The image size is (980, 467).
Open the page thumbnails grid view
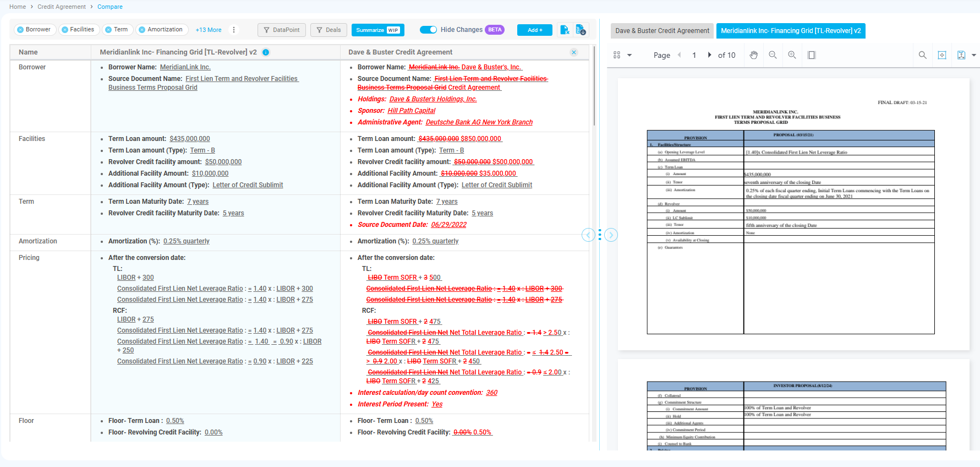tap(617, 55)
